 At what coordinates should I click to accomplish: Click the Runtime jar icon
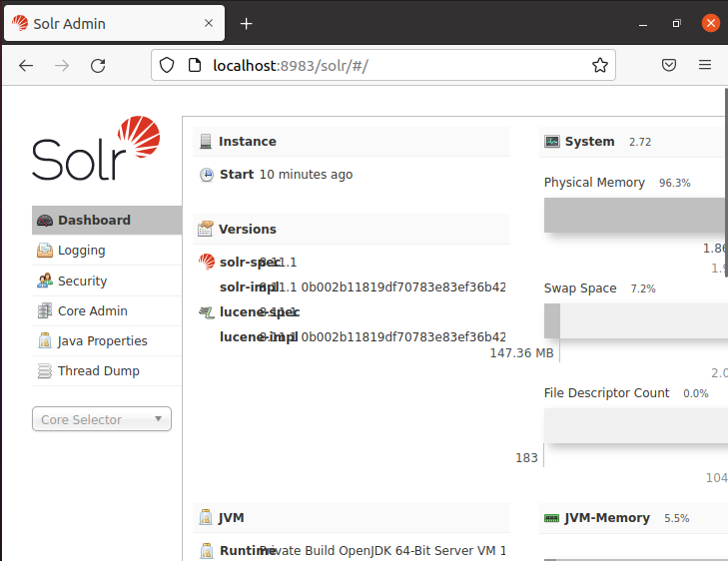[x=207, y=551]
